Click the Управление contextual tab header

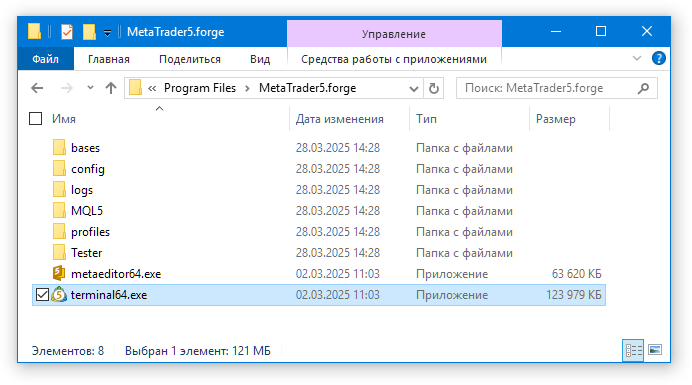[x=394, y=34]
